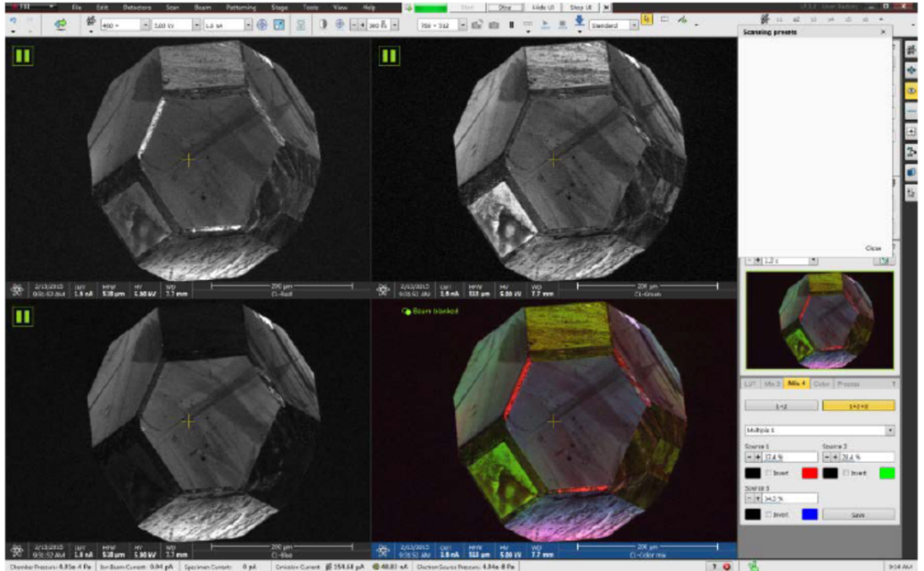924x571 pixels.
Task: Click the red stop icon in status bar
Action: (726, 566)
